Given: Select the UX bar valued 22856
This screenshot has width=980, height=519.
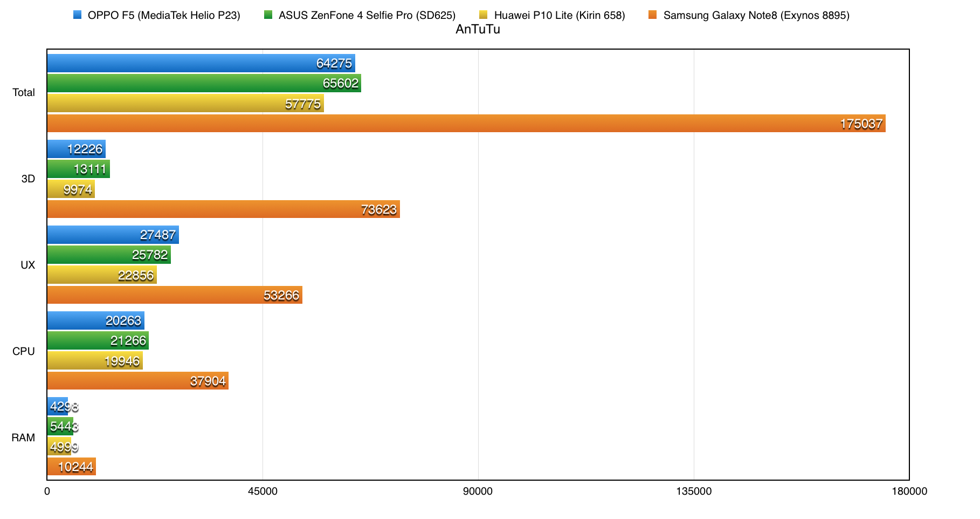Looking at the screenshot, I should tap(102, 275).
